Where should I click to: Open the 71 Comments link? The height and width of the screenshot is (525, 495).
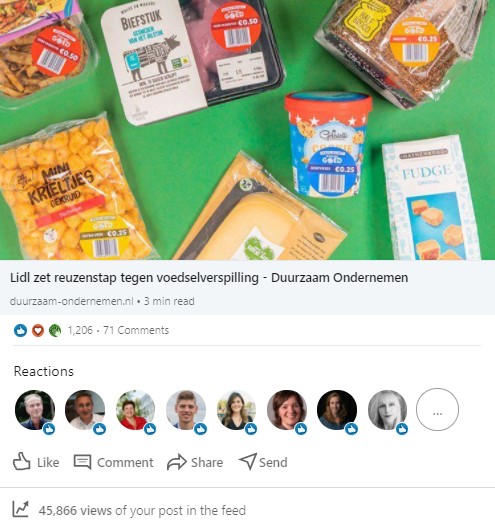click(x=136, y=330)
